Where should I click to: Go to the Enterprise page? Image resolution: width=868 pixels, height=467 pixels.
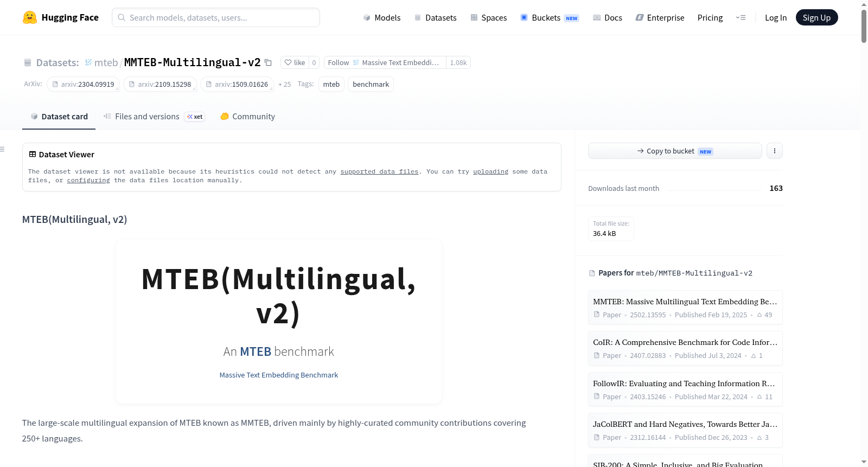coord(660,17)
